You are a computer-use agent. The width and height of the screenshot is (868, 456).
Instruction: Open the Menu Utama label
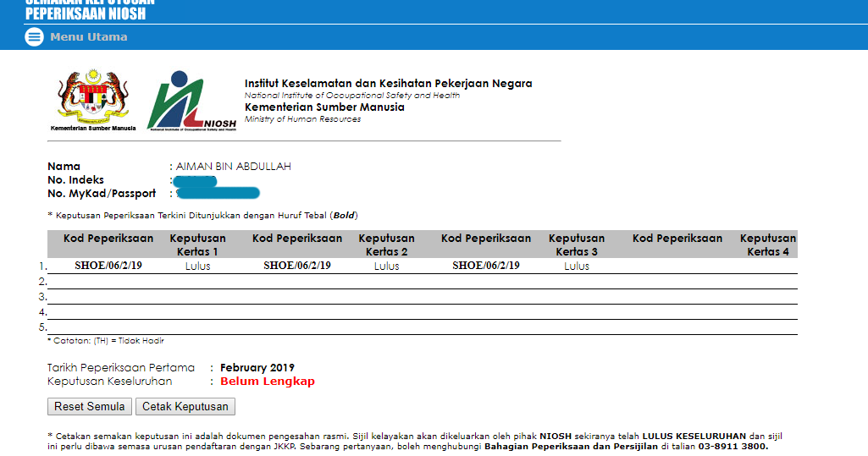pos(89,37)
